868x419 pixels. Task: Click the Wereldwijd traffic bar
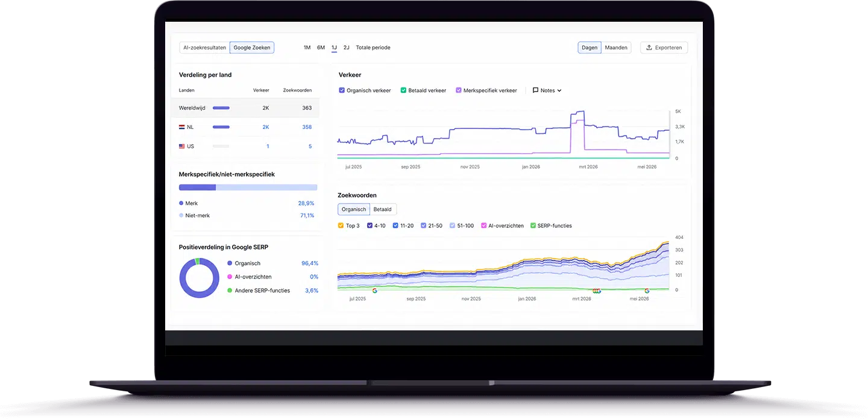click(x=221, y=108)
